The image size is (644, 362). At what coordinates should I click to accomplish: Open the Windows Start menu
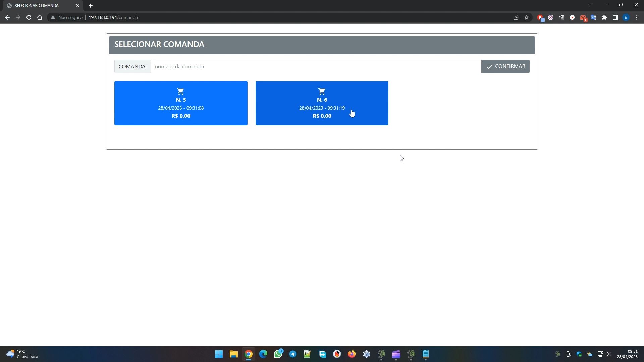point(219,354)
